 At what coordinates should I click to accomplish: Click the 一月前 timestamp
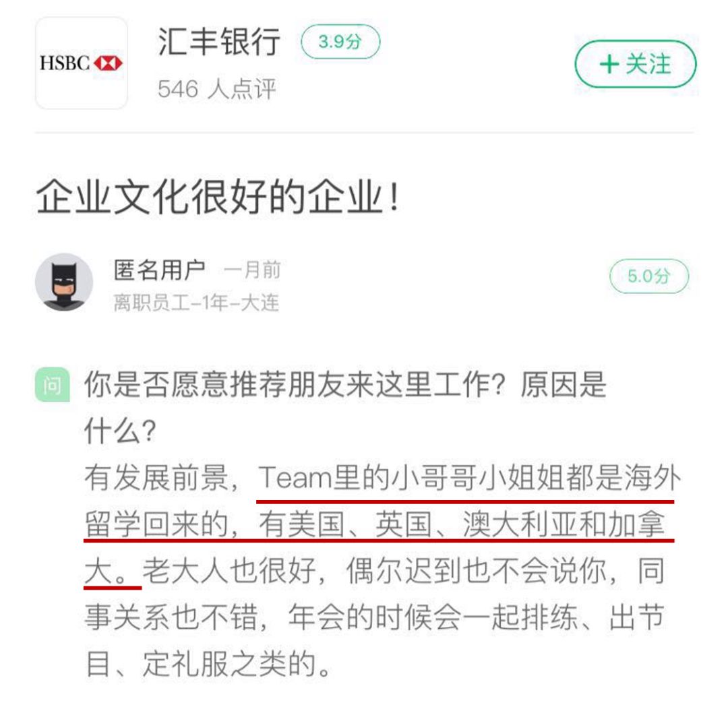pos(252,270)
